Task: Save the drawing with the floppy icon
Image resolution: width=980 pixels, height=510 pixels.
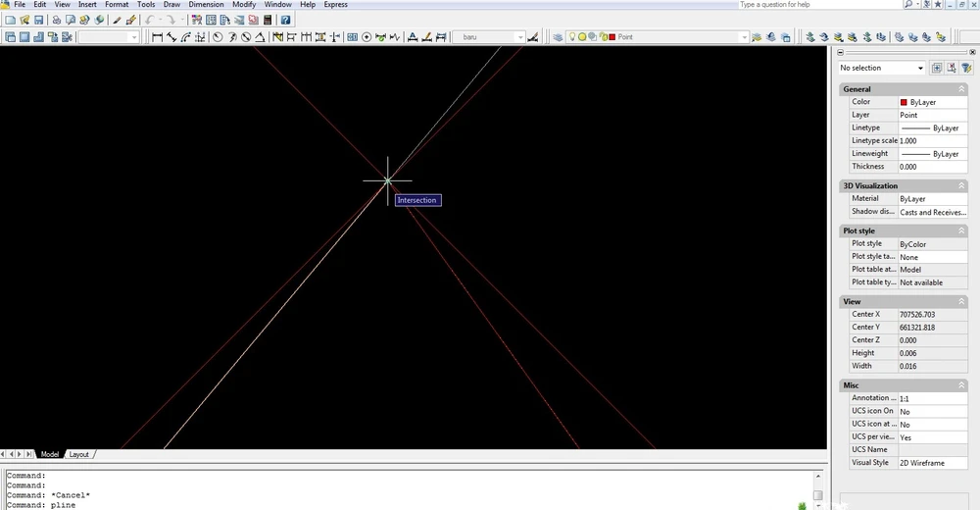Action: (39, 20)
